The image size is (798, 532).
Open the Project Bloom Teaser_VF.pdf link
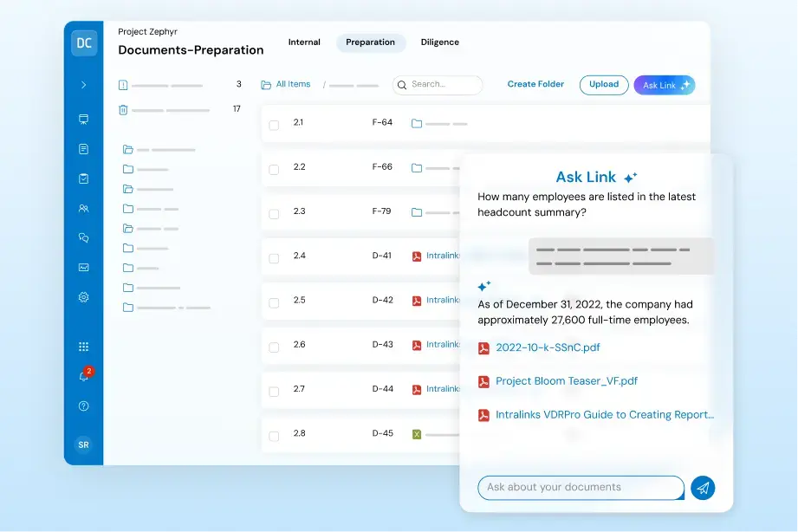click(x=567, y=381)
